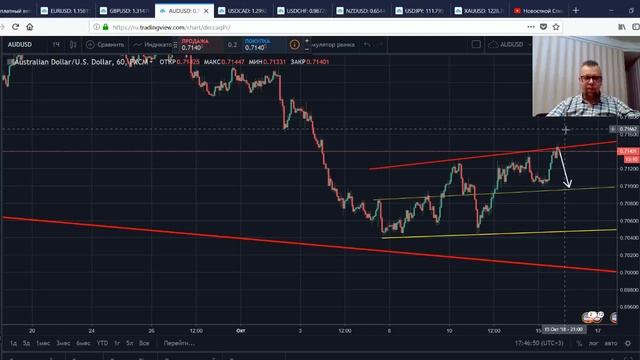Toggle авто auto scale

[x=611, y=344]
